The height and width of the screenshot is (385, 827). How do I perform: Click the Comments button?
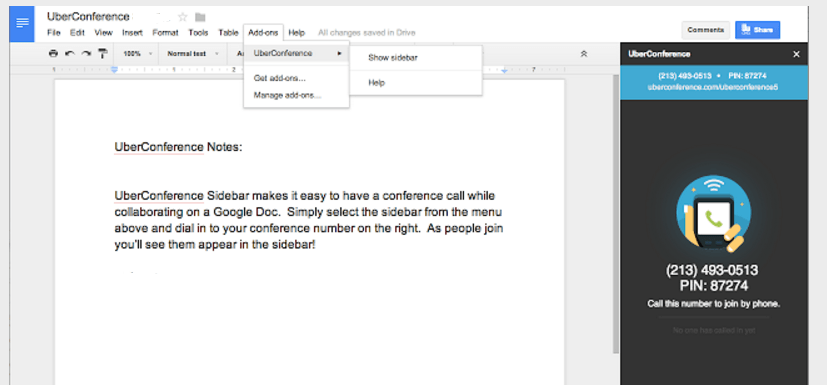[705, 30]
